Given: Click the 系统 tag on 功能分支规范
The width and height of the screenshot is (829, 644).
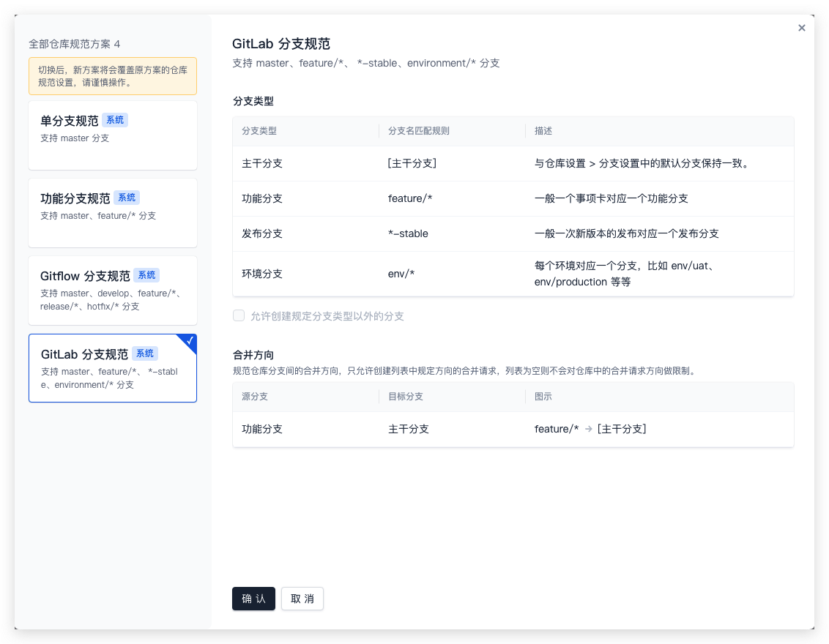Looking at the screenshot, I should pos(127,198).
